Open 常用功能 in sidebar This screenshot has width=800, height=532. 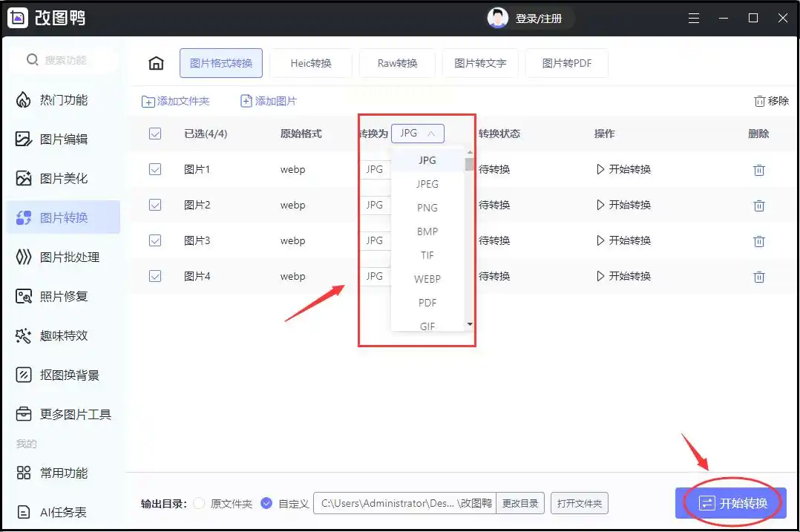pos(64,473)
